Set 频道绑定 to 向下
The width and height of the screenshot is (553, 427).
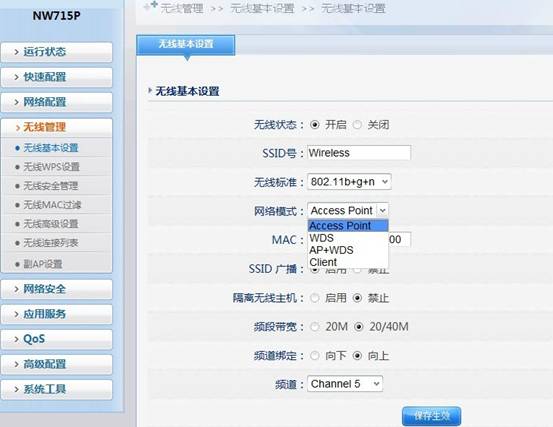point(315,356)
